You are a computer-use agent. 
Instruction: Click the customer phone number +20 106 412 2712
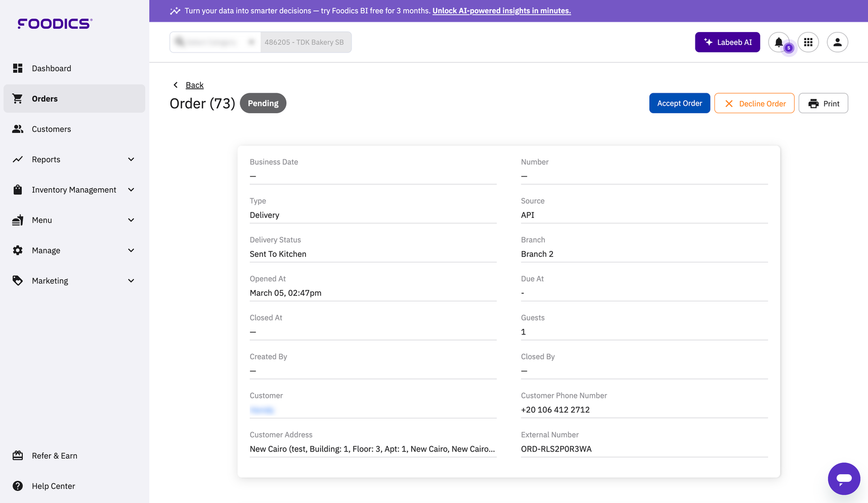tap(556, 410)
